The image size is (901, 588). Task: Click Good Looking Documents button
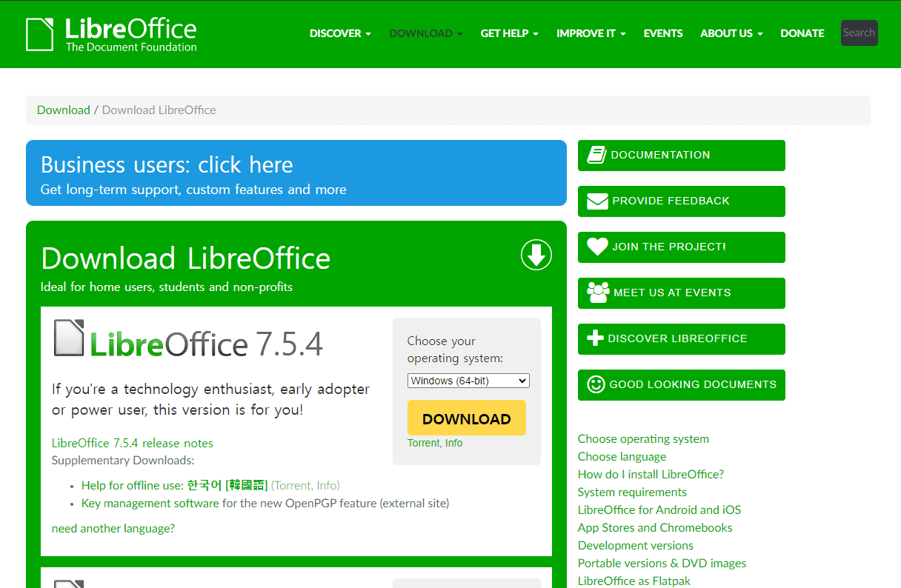point(682,385)
